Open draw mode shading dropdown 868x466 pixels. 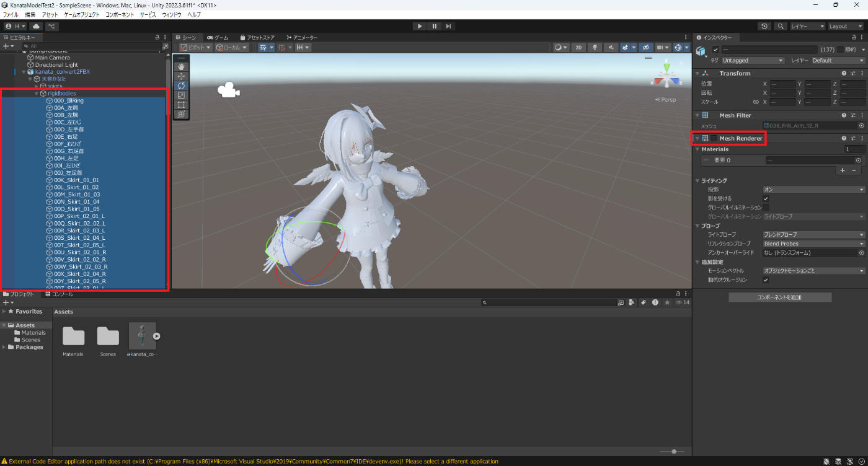click(560, 47)
